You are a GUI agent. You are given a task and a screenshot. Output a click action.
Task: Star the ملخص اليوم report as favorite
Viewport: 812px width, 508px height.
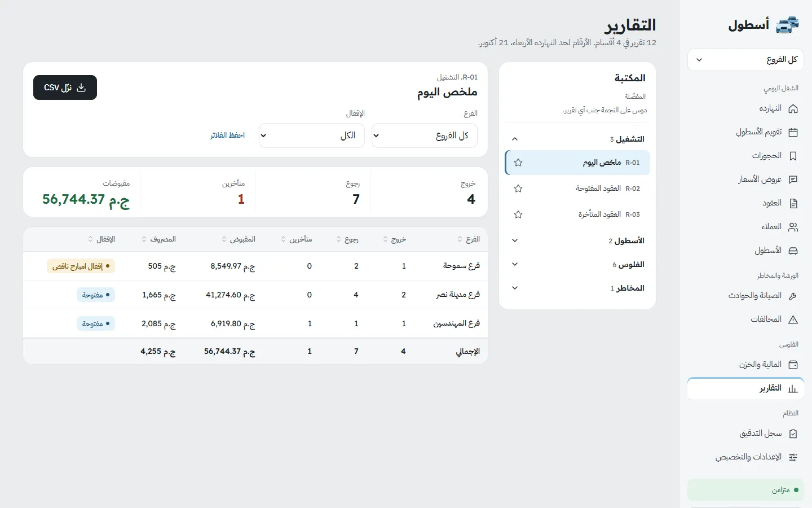(x=518, y=163)
